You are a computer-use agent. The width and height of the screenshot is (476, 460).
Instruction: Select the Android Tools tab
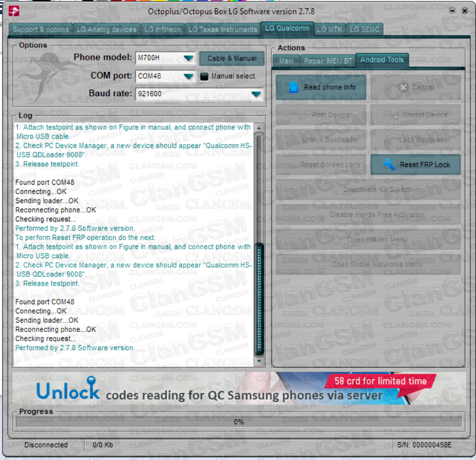[x=382, y=60]
